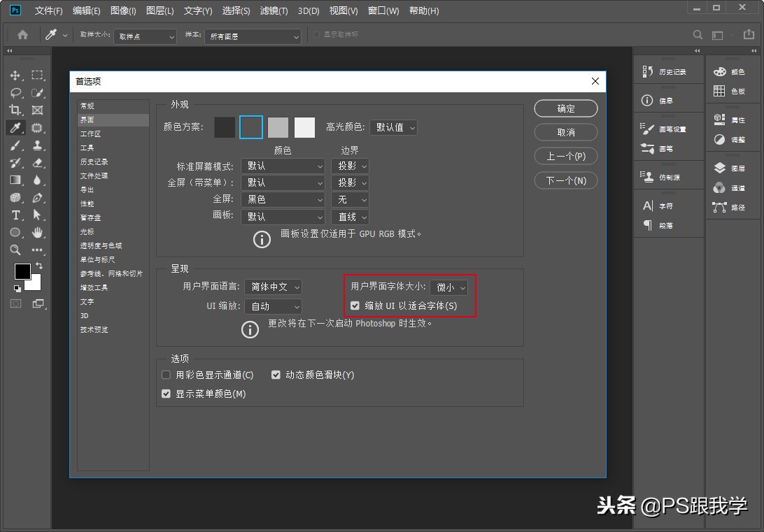The image size is (764, 532).
Task: Disable 显示菜单颜色 option
Action: [x=166, y=394]
